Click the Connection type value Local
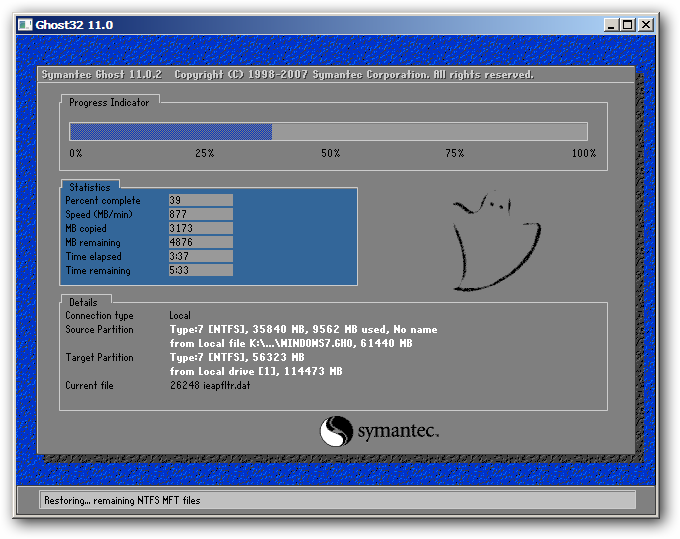Image resolution: width=680 pixels, height=539 pixels. point(180,315)
